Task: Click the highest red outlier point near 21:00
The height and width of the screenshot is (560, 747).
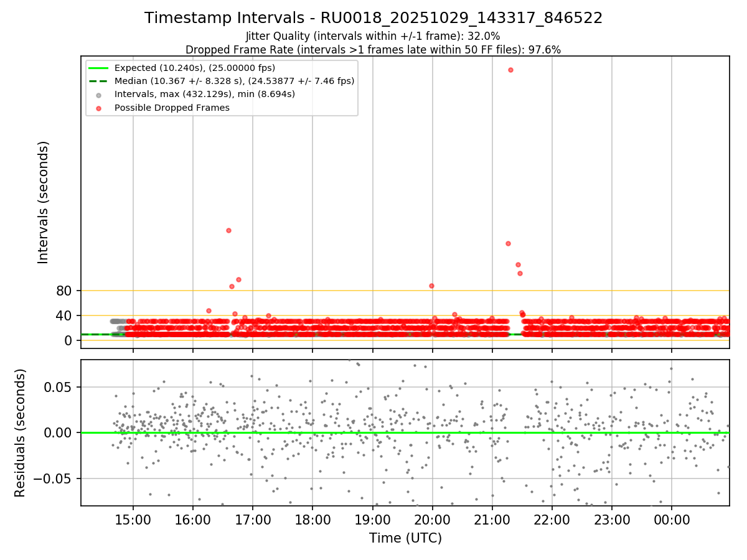Action: click(x=510, y=70)
